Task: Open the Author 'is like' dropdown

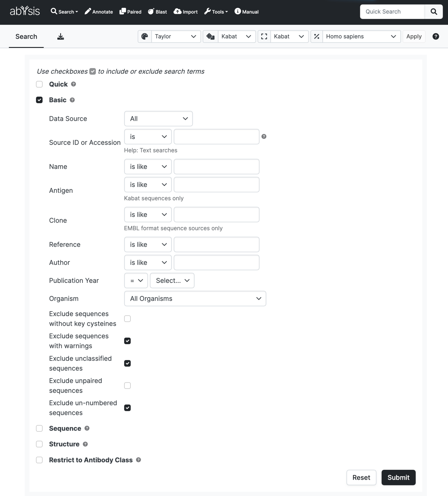Action: click(x=148, y=263)
